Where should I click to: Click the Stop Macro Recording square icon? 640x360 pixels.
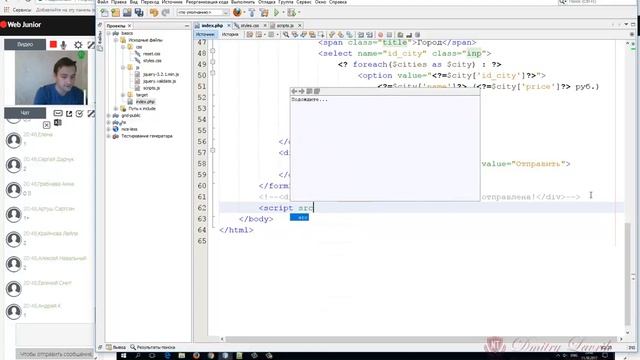pyautogui.click(x=389, y=35)
